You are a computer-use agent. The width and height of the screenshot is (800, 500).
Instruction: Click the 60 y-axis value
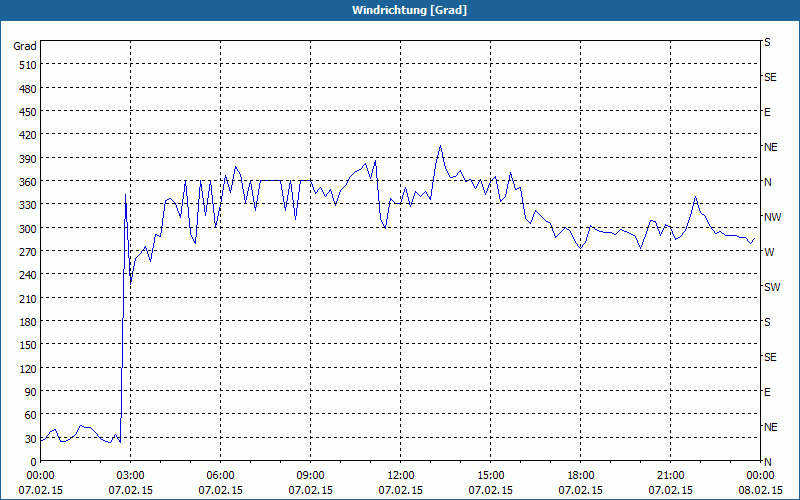coord(31,415)
